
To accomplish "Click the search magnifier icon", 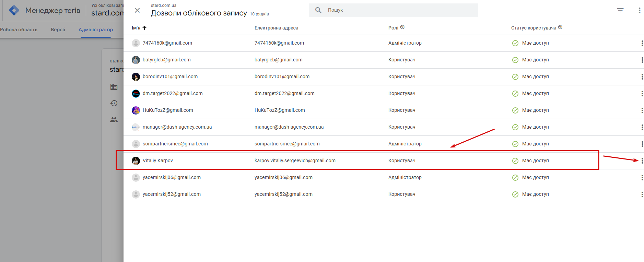I will coord(318,10).
